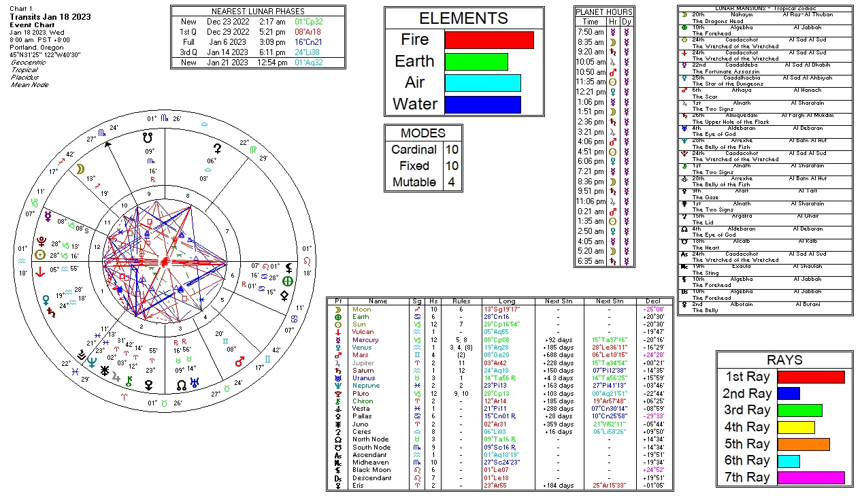Click the Juno asterisk glyph in the wheel

coord(105,371)
